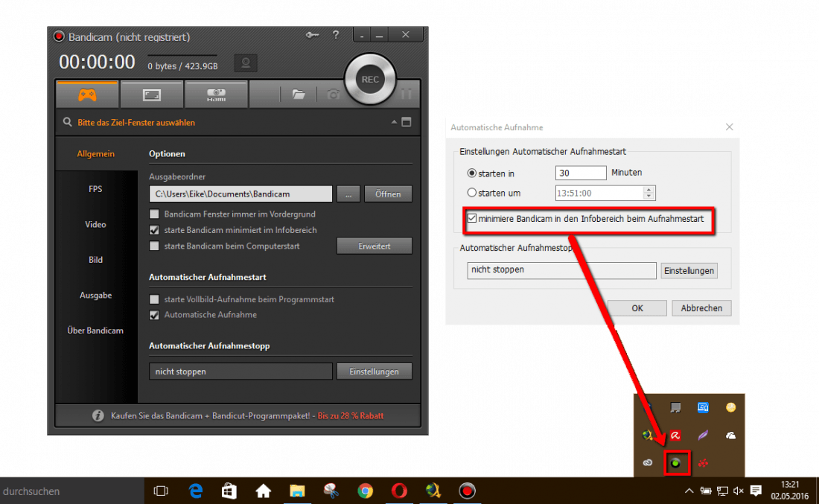Click the '30' minutes input field
Viewport: 819px width, 504px height.
click(581, 172)
